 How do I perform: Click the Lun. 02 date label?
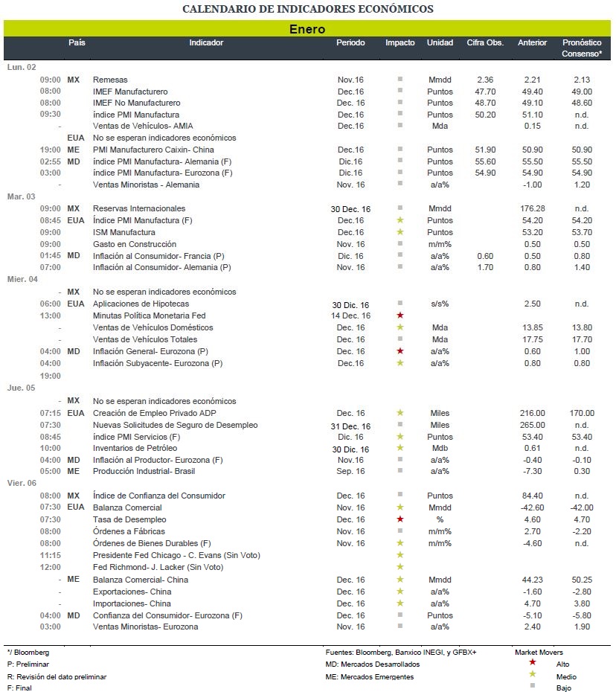coord(22,67)
